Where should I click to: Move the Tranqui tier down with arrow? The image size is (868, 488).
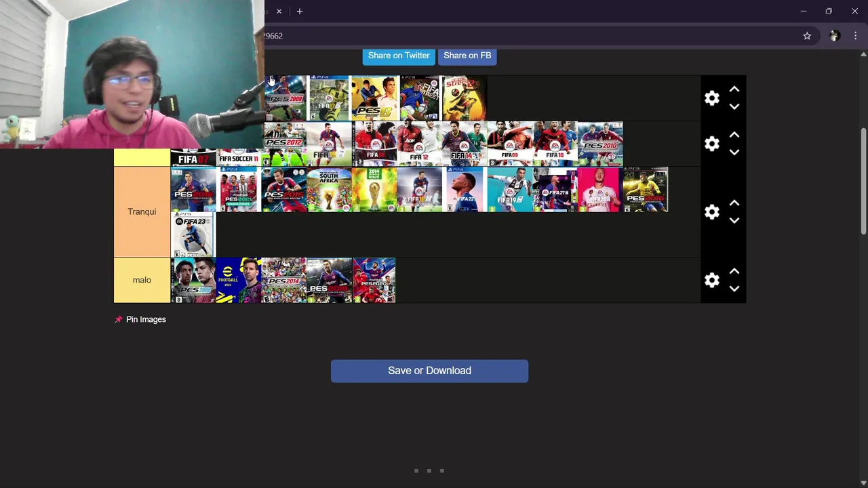pyautogui.click(x=734, y=220)
